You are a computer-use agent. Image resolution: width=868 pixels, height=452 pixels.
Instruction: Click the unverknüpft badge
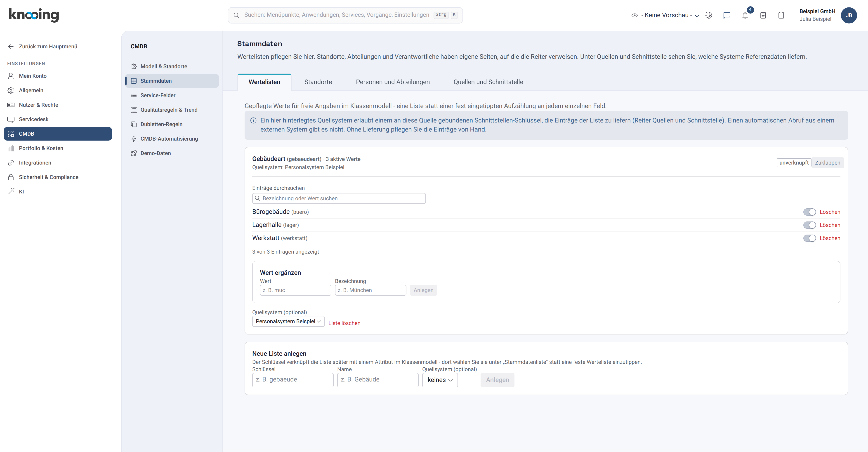pyautogui.click(x=794, y=163)
